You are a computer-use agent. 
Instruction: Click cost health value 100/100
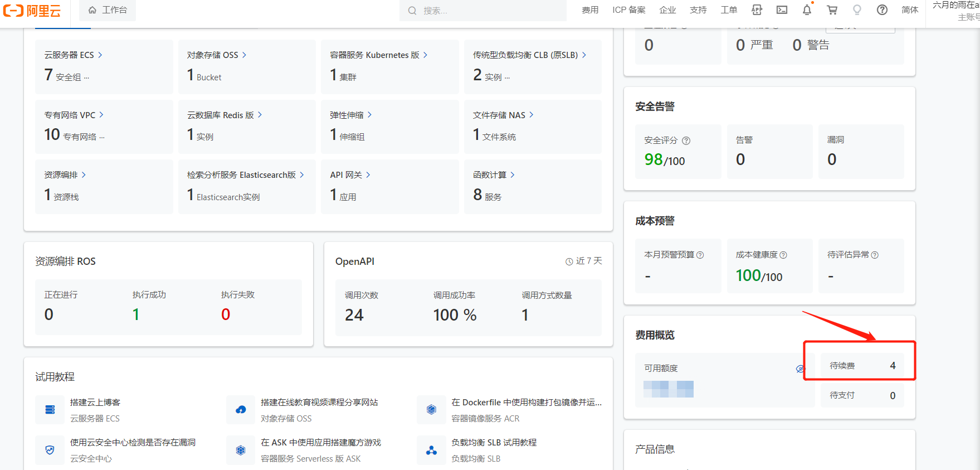tap(759, 275)
